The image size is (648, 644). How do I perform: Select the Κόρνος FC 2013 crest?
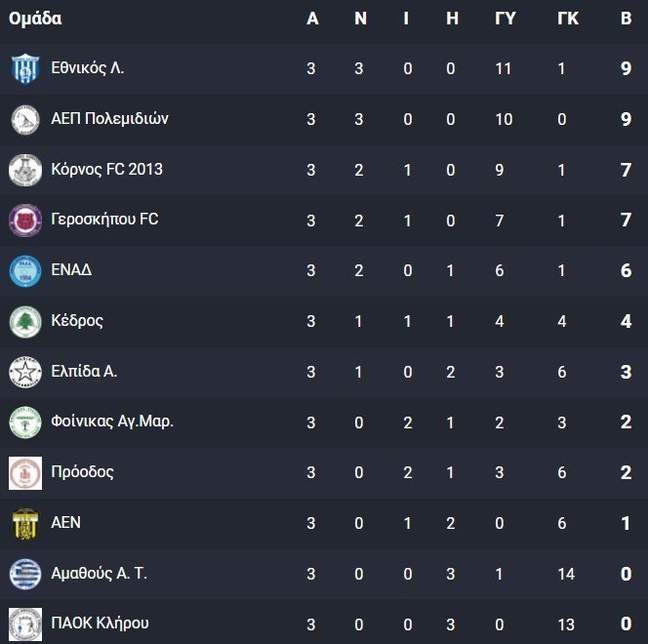(25, 170)
